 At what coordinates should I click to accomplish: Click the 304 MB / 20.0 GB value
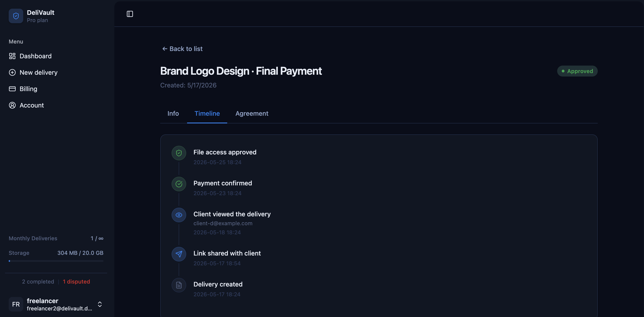80,253
